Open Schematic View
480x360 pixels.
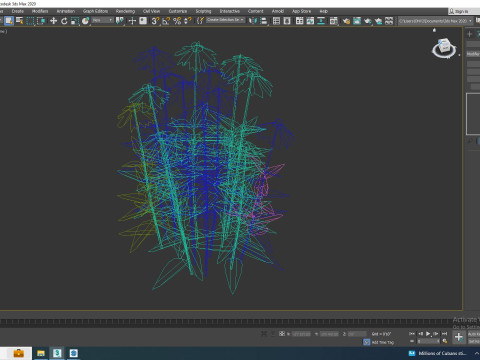click(x=321, y=21)
